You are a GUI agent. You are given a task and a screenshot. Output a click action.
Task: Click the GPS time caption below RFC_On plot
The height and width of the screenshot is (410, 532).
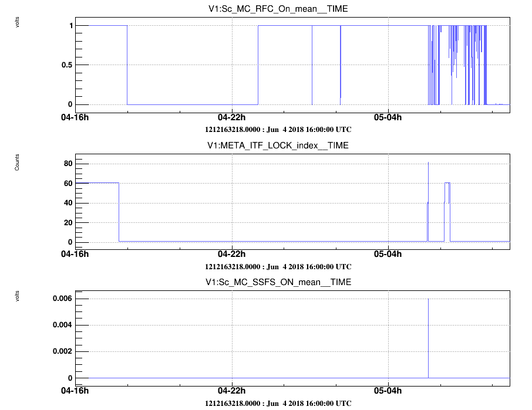coord(278,130)
